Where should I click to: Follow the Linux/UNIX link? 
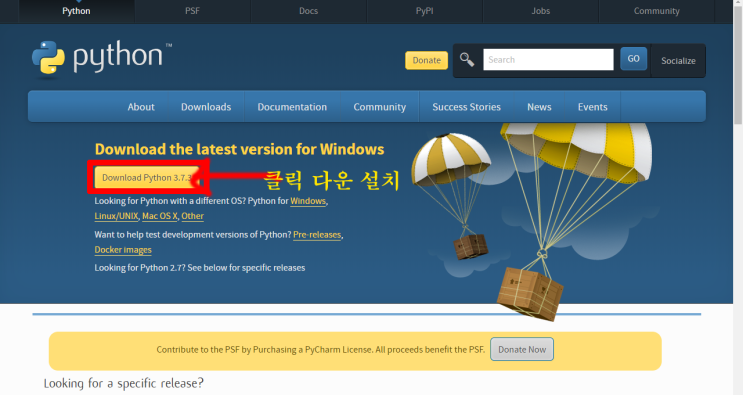[116, 216]
